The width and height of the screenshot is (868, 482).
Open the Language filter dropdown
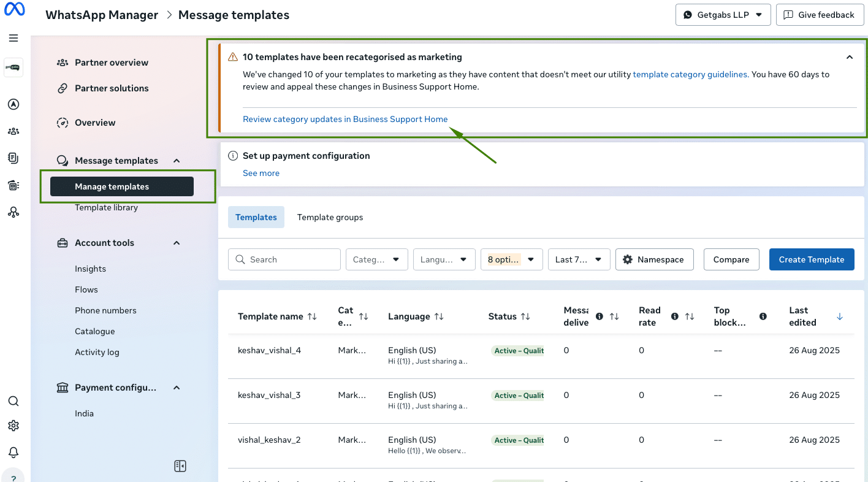click(444, 259)
